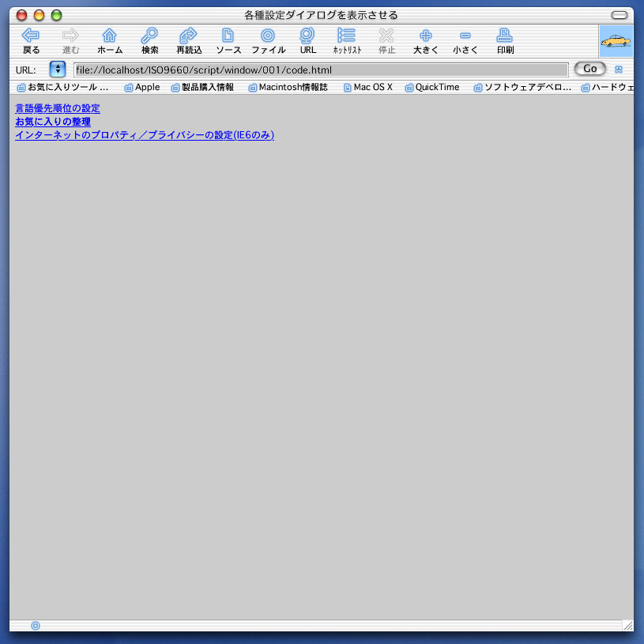
Task: Follow the お気に入りの整理 link
Action: tap(53, 122)
